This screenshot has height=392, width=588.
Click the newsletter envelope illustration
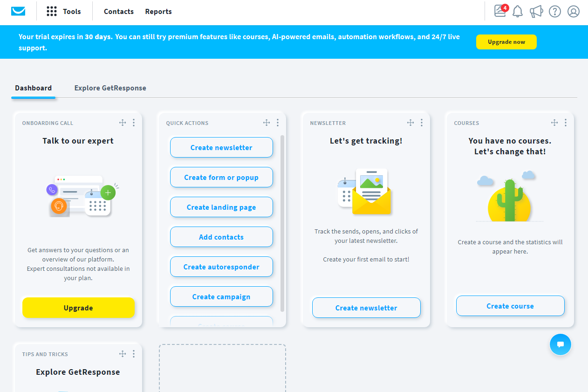point(365,192)
